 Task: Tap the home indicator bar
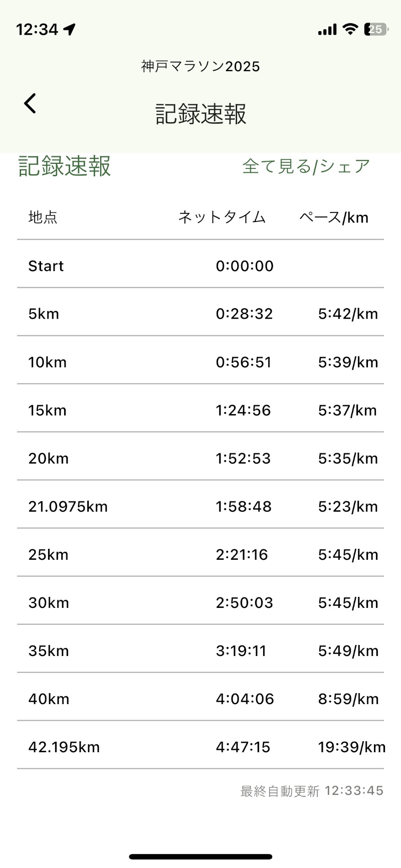click(x=200, y=856)
